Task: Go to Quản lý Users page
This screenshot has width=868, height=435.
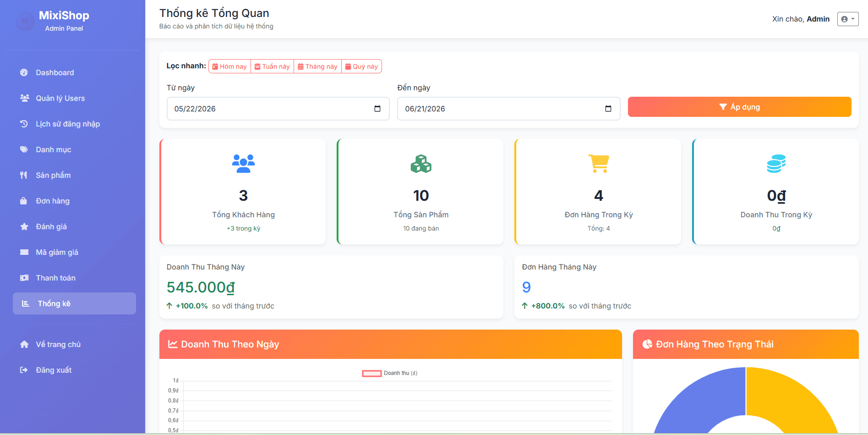Action: click(74, 98)
